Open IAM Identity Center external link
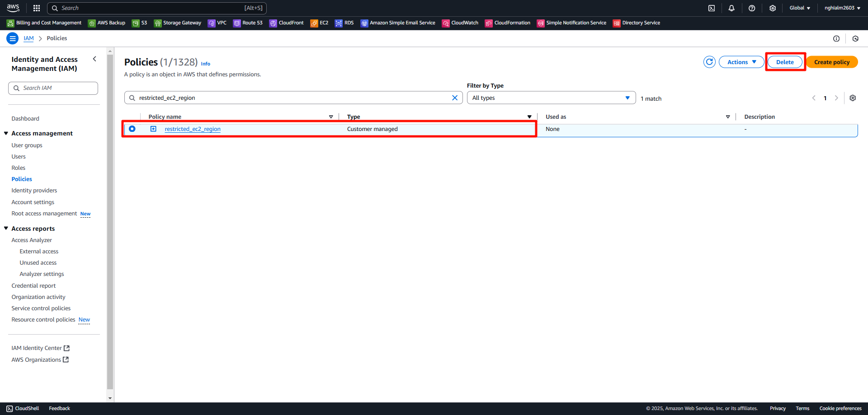Viewport: 868px width, 415px height. [x=41, y=348]
